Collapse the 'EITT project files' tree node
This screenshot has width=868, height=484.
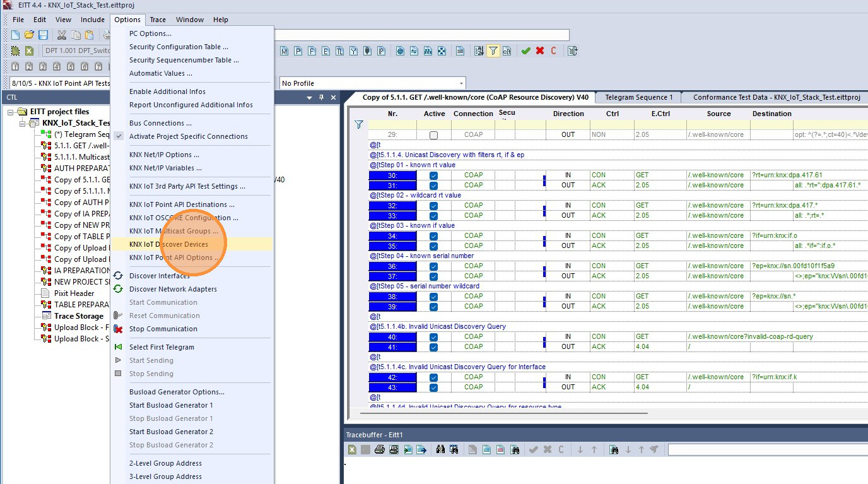point(11,112)
